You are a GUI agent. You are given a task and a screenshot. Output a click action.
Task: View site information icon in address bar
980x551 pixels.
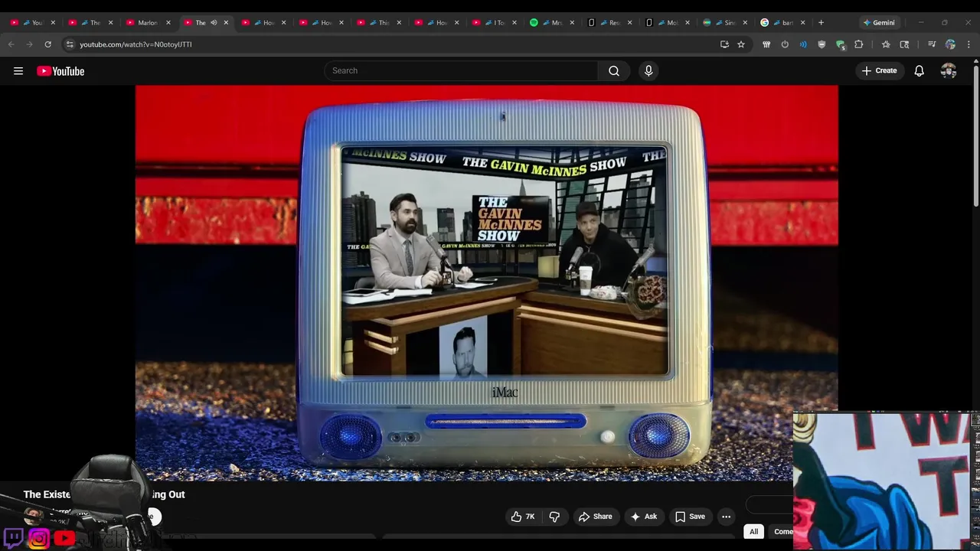click(70, 44)
